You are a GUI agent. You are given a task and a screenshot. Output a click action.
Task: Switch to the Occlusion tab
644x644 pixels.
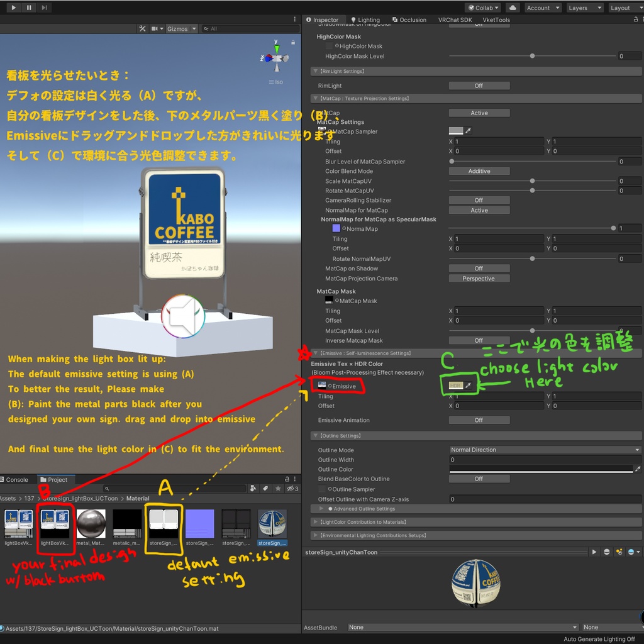click(409, 19)
